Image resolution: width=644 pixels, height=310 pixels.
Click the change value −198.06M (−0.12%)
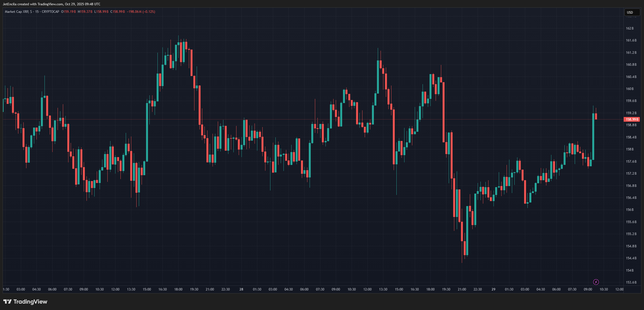pos(141,12)
